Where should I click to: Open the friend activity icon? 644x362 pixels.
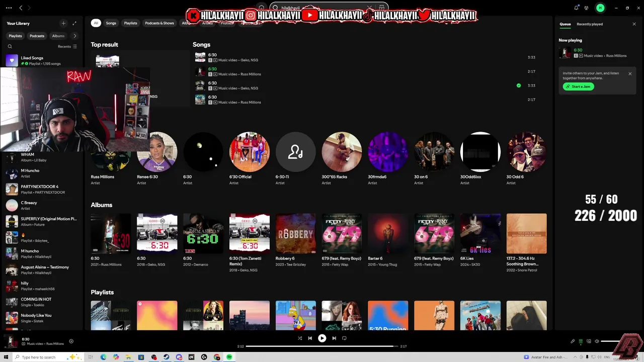click(587, 8)
